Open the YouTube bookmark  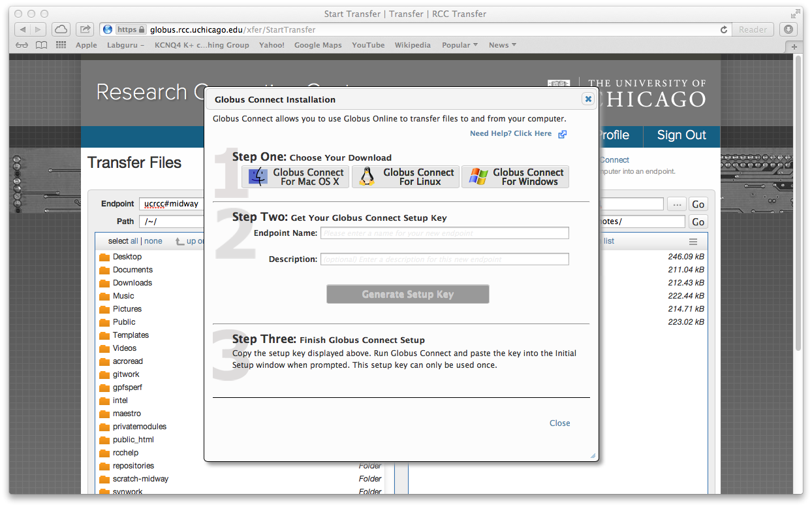coord(368,45)
